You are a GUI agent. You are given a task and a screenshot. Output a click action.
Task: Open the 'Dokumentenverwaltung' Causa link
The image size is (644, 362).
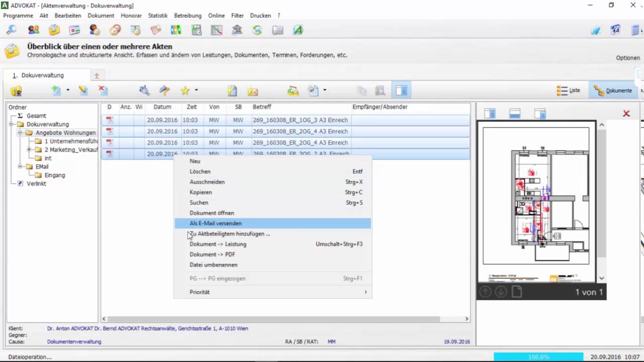coord(74,342)
